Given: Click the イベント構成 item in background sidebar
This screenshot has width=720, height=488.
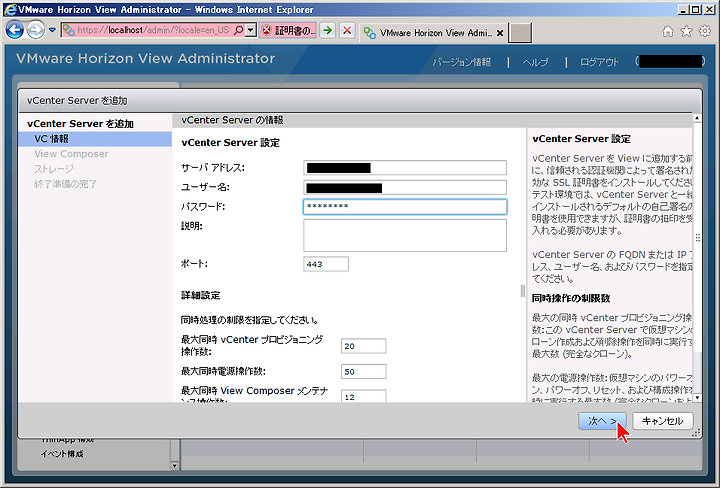Looking at the screenshot, I should point(62,454).
